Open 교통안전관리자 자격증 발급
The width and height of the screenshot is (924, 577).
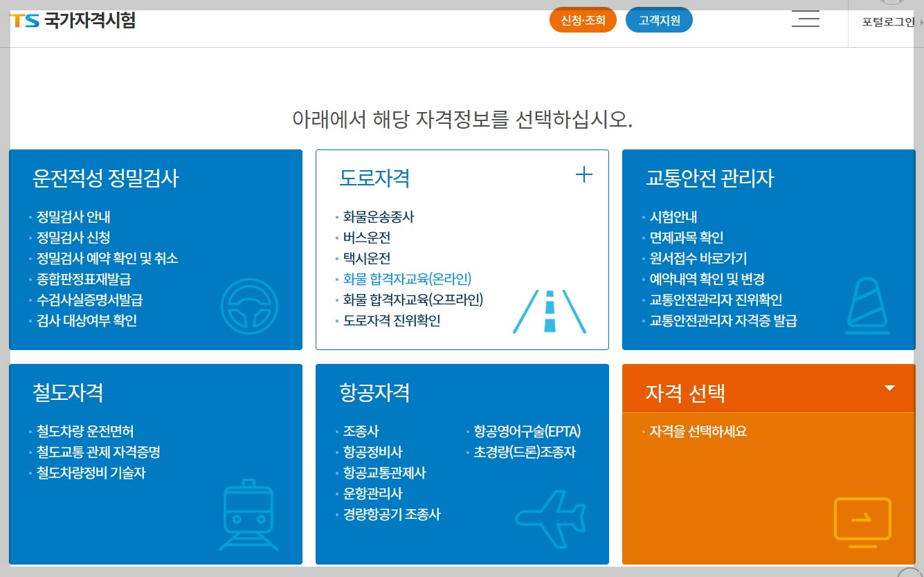click(x=723, y=321)
